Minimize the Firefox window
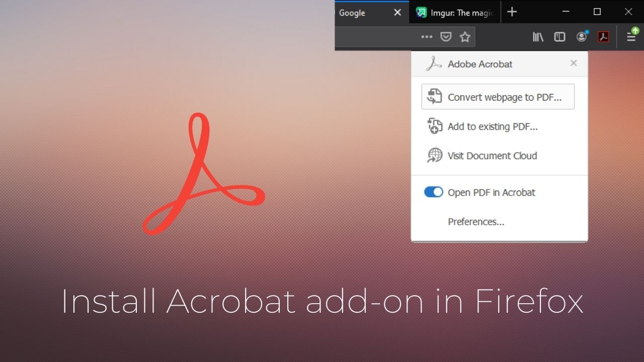The width and height of the screenshot is (644, 362). click(x=567, y=12)
